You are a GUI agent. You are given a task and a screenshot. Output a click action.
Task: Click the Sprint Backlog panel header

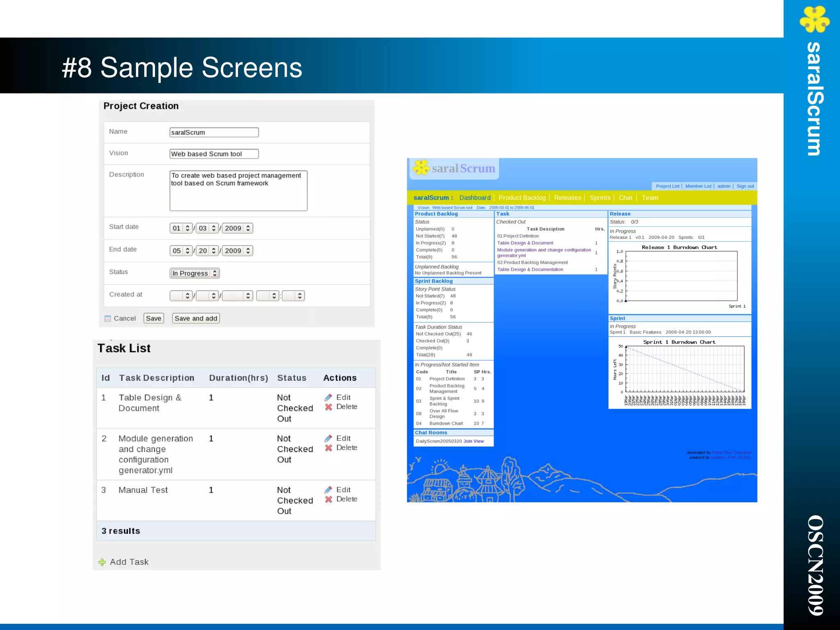click(453, 281)
